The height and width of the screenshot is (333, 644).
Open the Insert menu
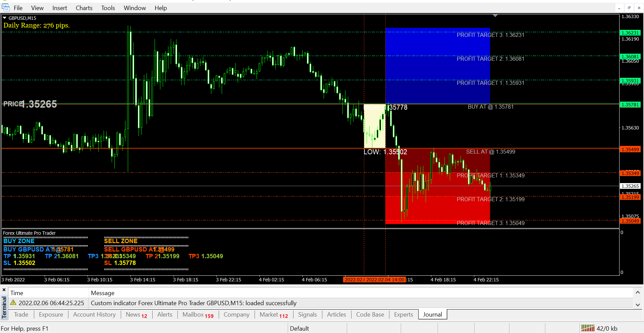[x=59, y=8]
